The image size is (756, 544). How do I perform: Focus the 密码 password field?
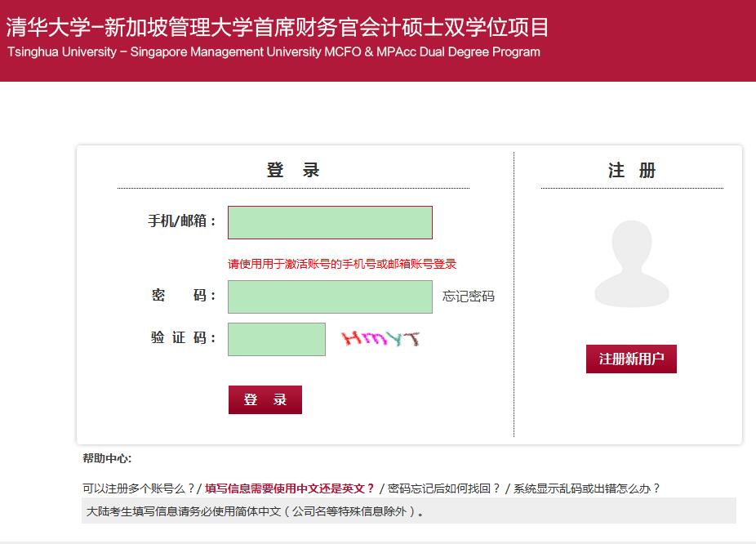[x=330, y=297]
